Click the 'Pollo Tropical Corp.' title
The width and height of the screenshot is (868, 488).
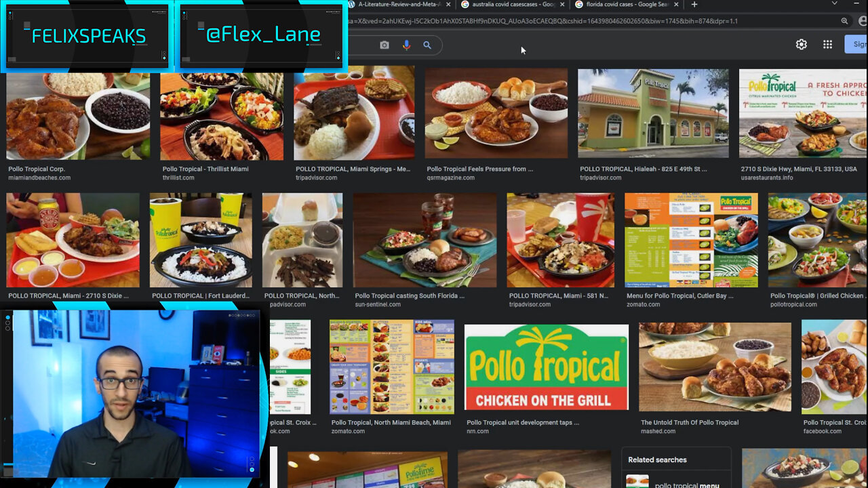37,169
